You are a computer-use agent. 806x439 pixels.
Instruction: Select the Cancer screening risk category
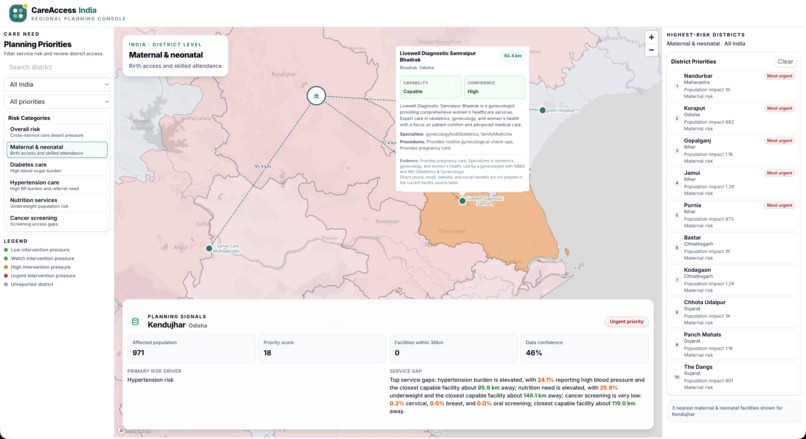57,221
